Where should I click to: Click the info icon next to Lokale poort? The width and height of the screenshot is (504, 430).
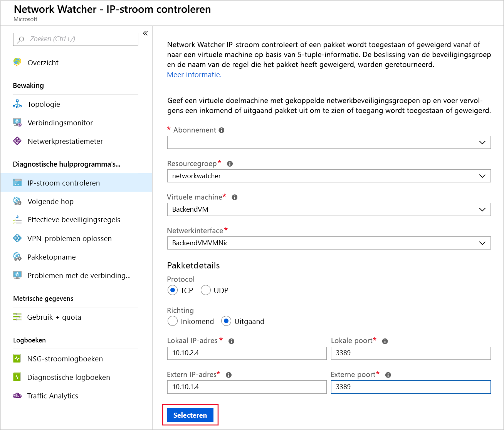click(x=385, y=341)
